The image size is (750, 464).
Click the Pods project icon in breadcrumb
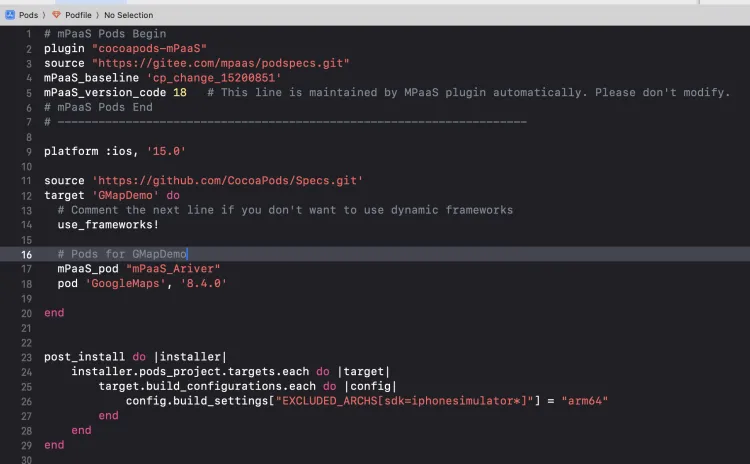point(10,15)
